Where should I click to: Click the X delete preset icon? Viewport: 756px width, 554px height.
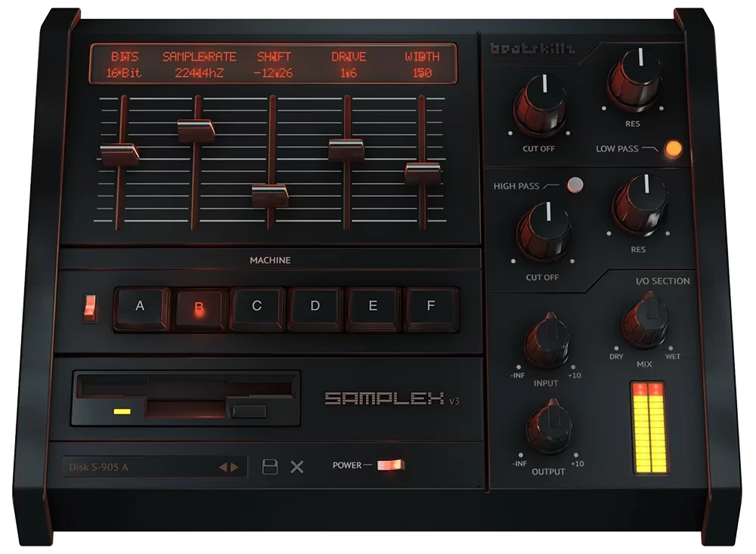297,467
